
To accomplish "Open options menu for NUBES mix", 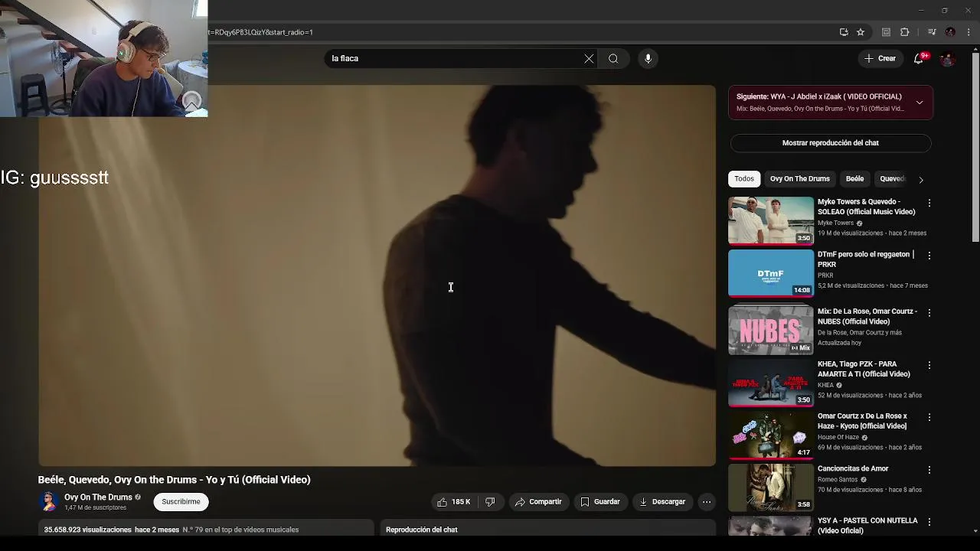I will pos(929,313).
